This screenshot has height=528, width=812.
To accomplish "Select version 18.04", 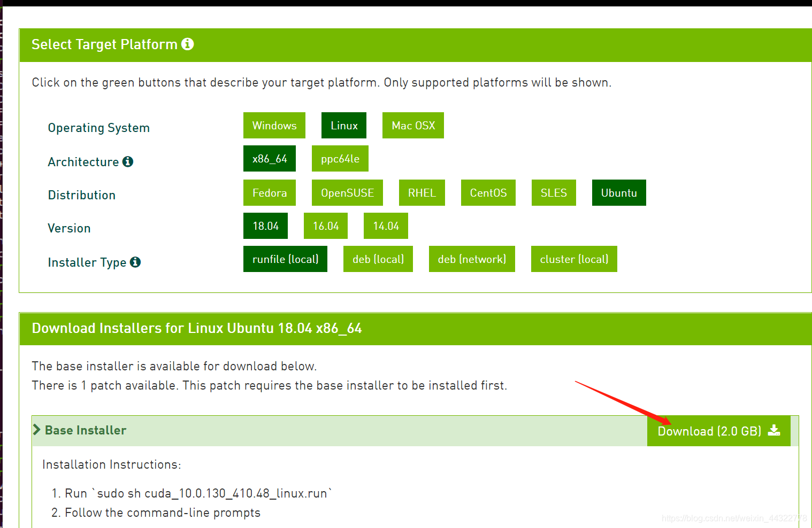I will [266, 226].
